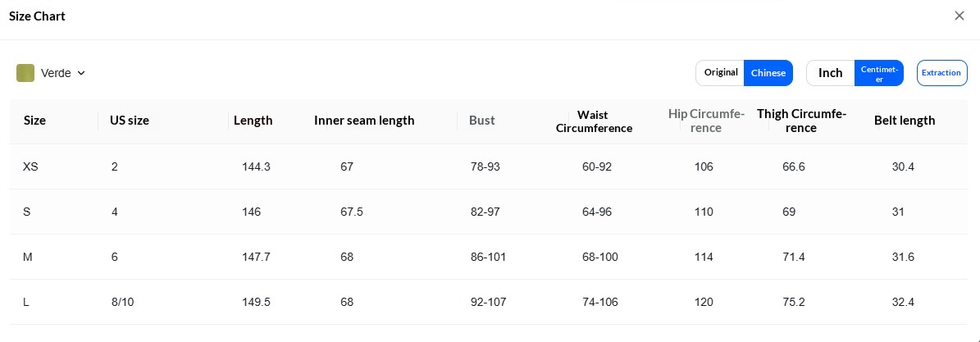Click the Waist Circumference header
This screenshot has height=342, width=980.
pyautogui.click(x=594, y=121)
